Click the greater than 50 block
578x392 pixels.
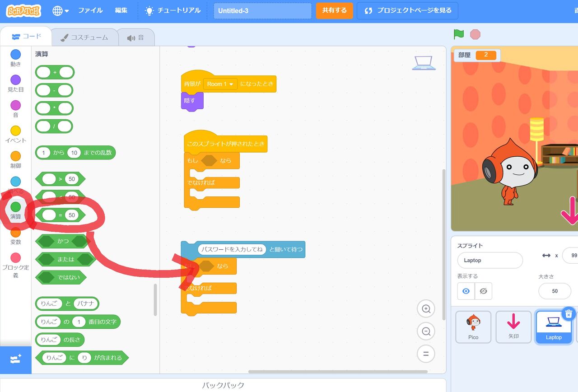pyautogui.click(x=60, y=179)
